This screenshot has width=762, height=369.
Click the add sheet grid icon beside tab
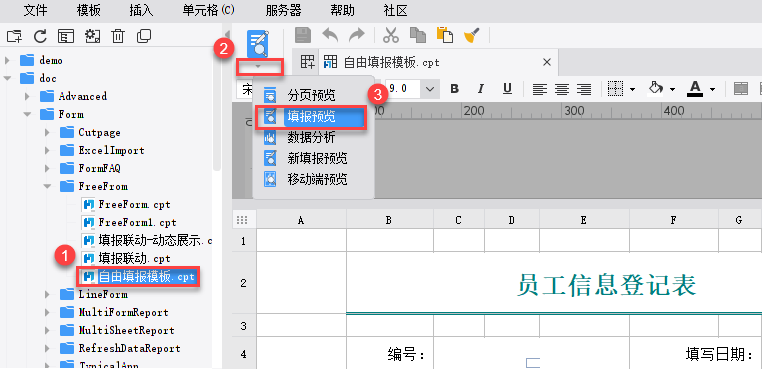pyautogui.click(x=307, y=62)
